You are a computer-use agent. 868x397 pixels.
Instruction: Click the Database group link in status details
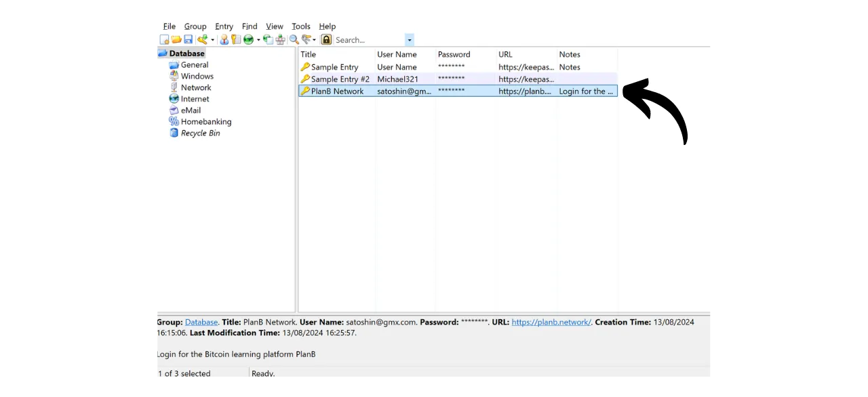(201, 322)
